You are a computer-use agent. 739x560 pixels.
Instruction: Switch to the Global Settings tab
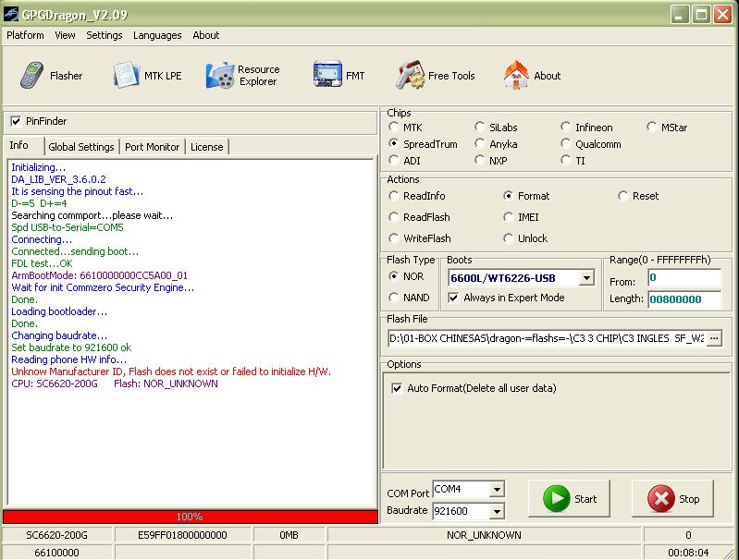coord(81,147)
